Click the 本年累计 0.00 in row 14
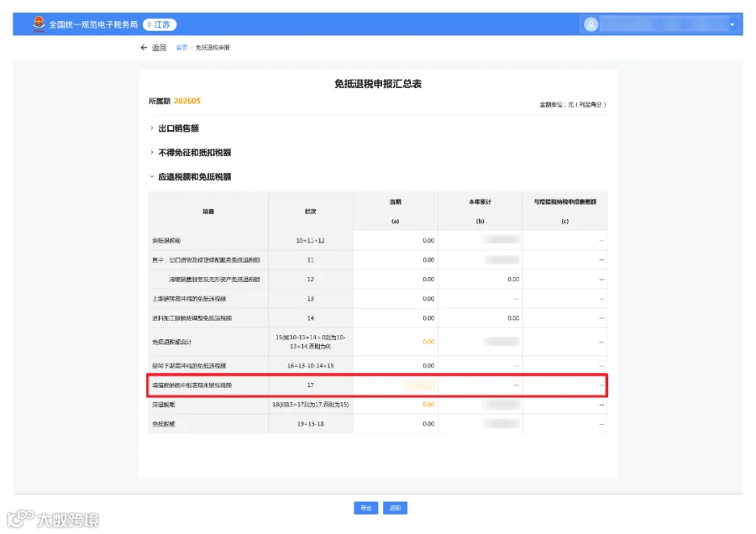756x534 pixels. [513, 318]
